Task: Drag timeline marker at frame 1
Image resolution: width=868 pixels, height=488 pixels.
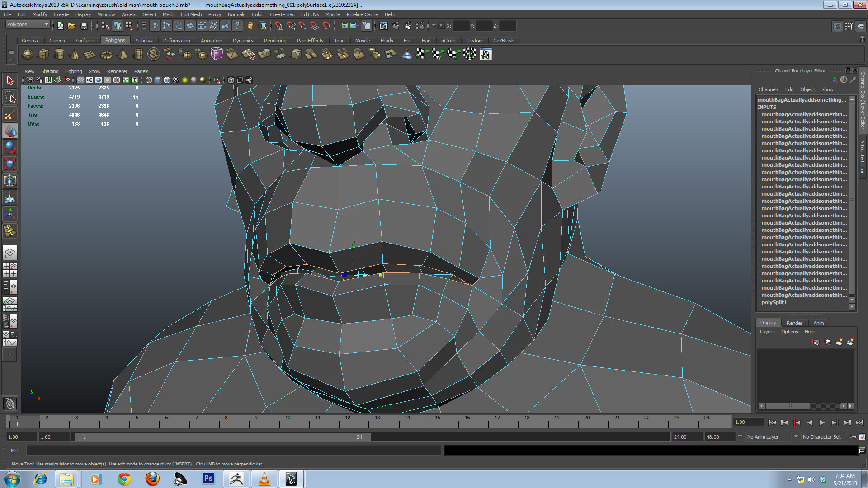Action: click(17, 423)
